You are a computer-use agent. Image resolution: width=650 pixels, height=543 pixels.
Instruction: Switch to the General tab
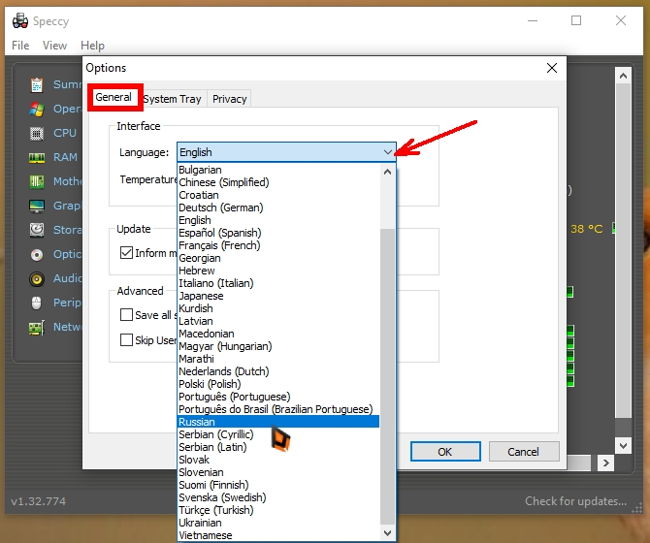coord(114,97)
